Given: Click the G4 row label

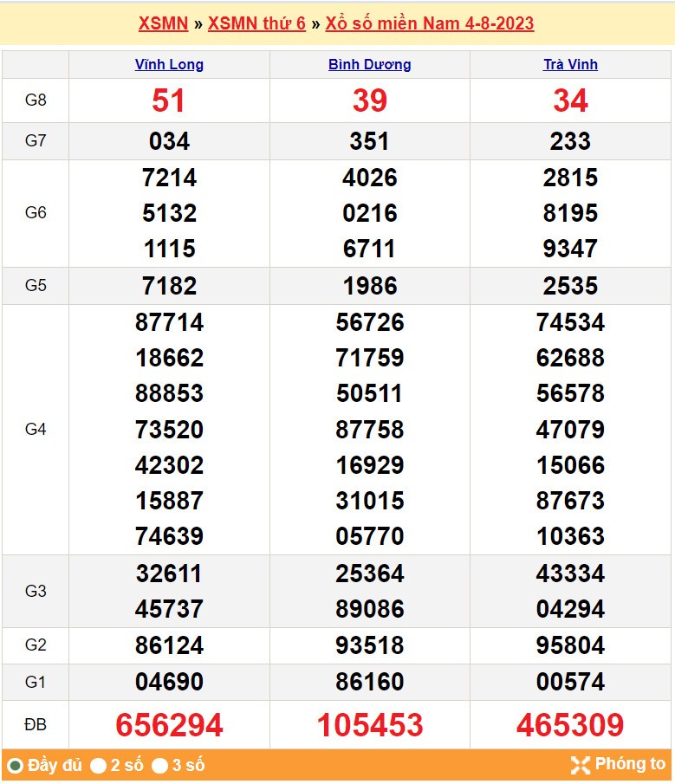Looking at the screenshot, I should coord(36,429).
